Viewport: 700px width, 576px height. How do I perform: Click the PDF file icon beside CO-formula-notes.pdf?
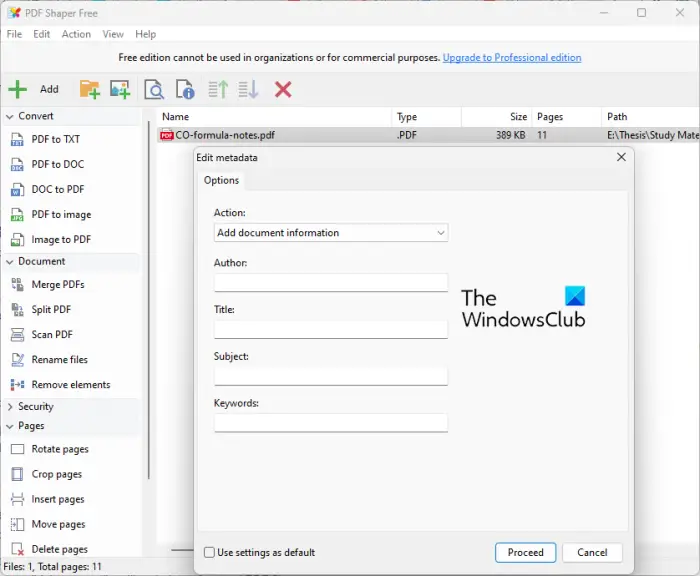(167, 135)
